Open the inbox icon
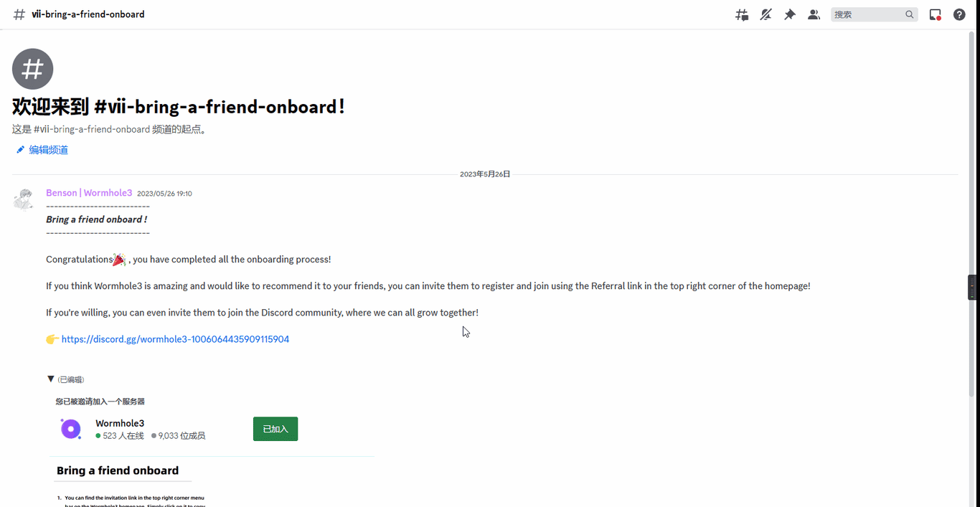This screenshot has width=980, height=507. 935,14
